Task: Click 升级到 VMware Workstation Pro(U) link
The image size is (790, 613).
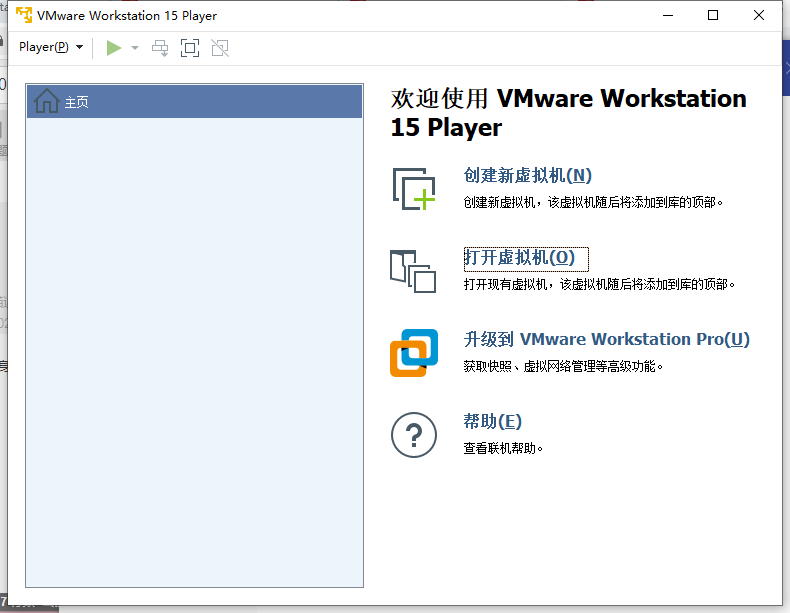Action: pos(607,339)
